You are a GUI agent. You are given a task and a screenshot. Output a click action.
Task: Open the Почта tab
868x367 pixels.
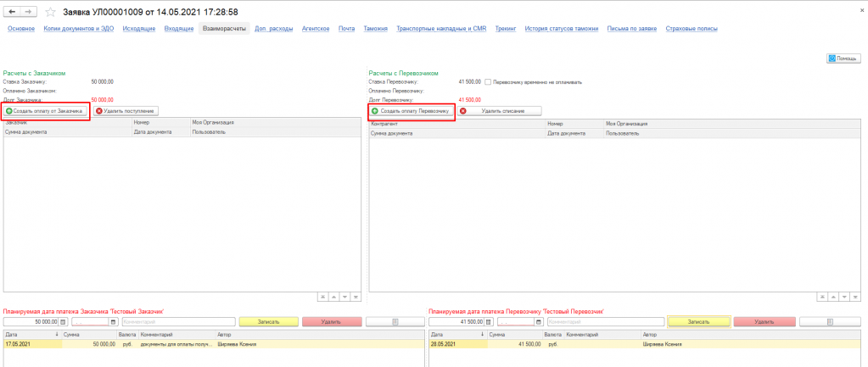(x=346, y=28)
